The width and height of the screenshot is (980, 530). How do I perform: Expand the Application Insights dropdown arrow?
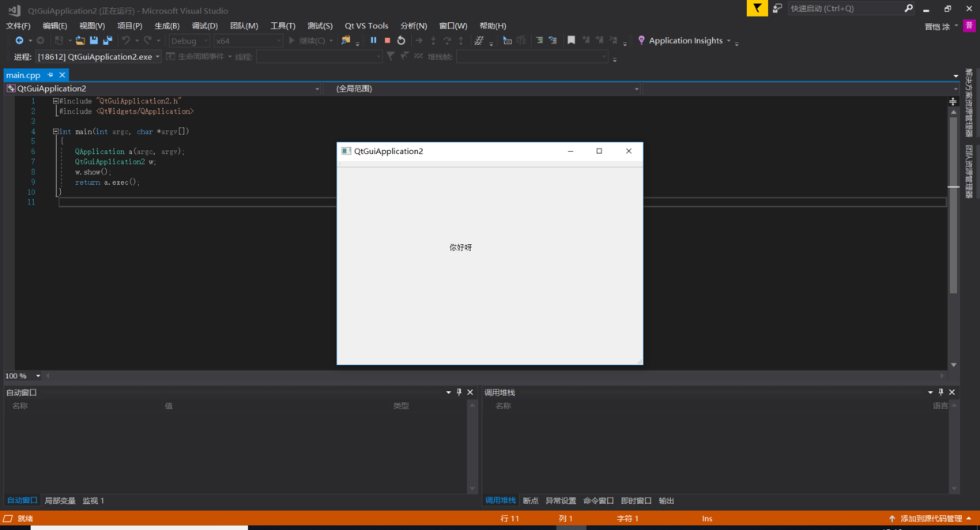(x=729, y=41)
